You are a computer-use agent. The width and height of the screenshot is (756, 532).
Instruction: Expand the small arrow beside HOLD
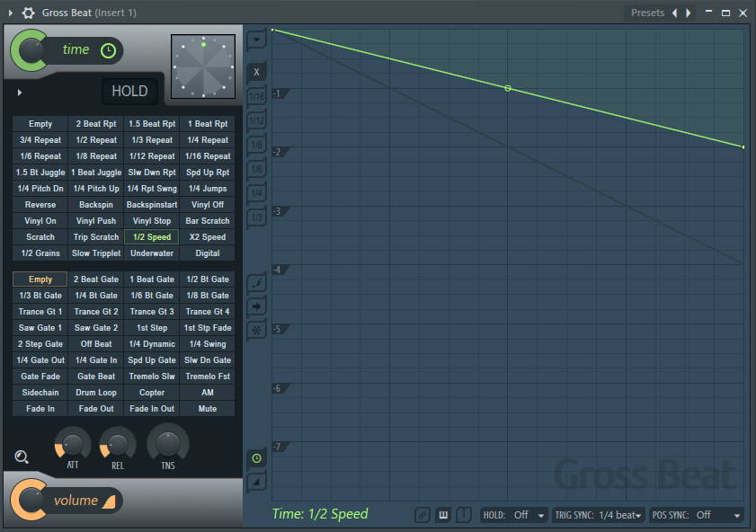pyautogui.click(x=19, y=92)
